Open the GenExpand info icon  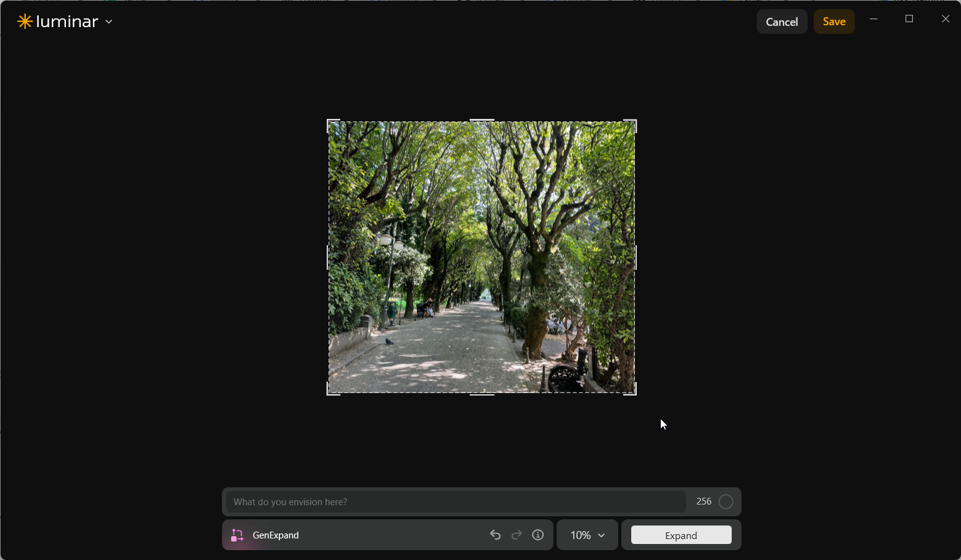[538, 535]
